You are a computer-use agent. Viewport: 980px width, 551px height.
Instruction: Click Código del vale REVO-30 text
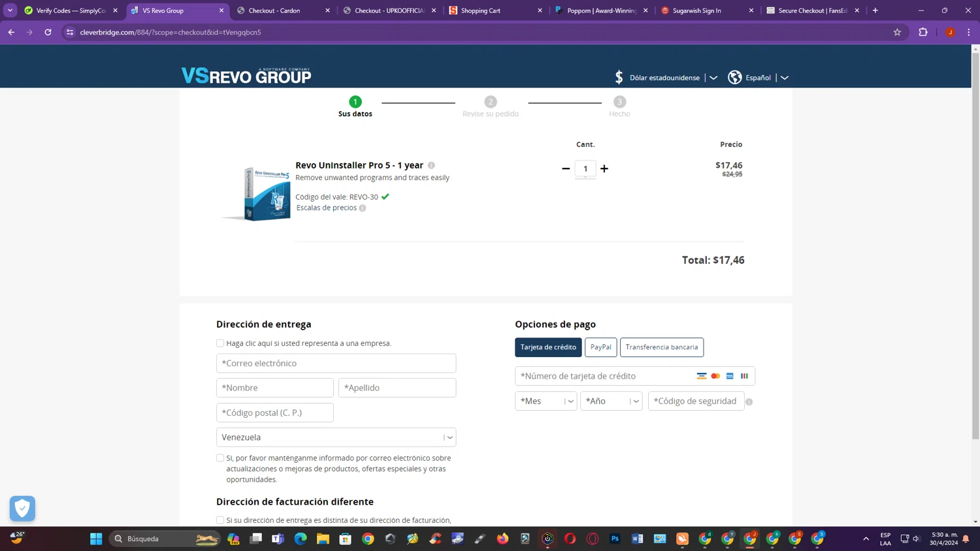click(336, 197)
